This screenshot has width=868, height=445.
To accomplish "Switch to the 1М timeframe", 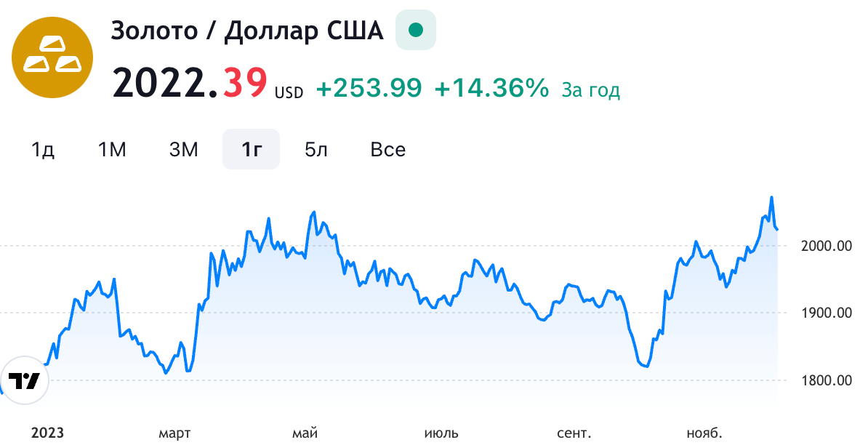I will pyautogui.click(x=112, y=149).
